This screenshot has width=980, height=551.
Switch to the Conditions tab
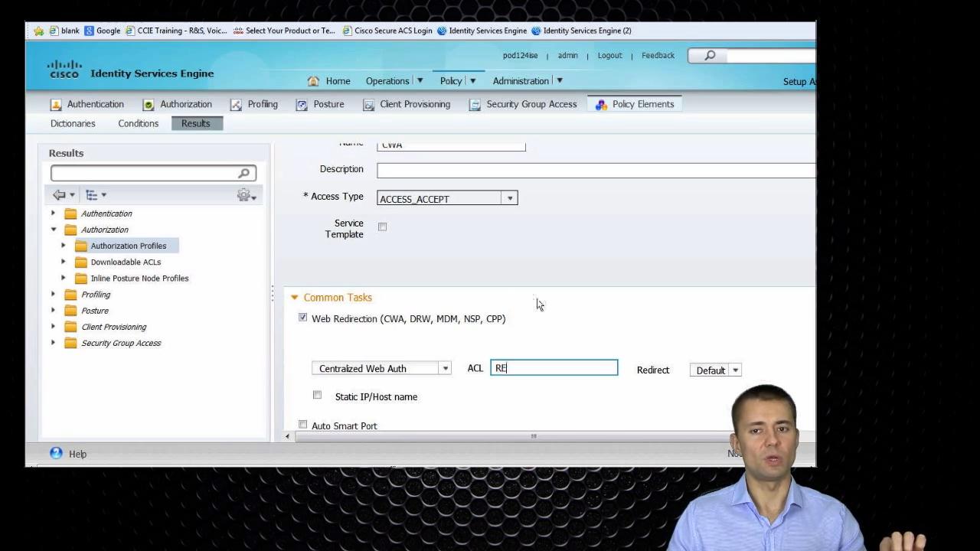pyautogui.click(x=138, y=123)
